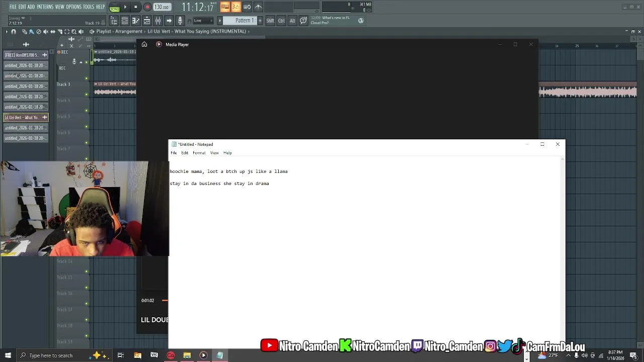Viewport: 644px width, 362px height.
Task: Open the TOOLS menu in FL Studio
Action: [89, 7]
